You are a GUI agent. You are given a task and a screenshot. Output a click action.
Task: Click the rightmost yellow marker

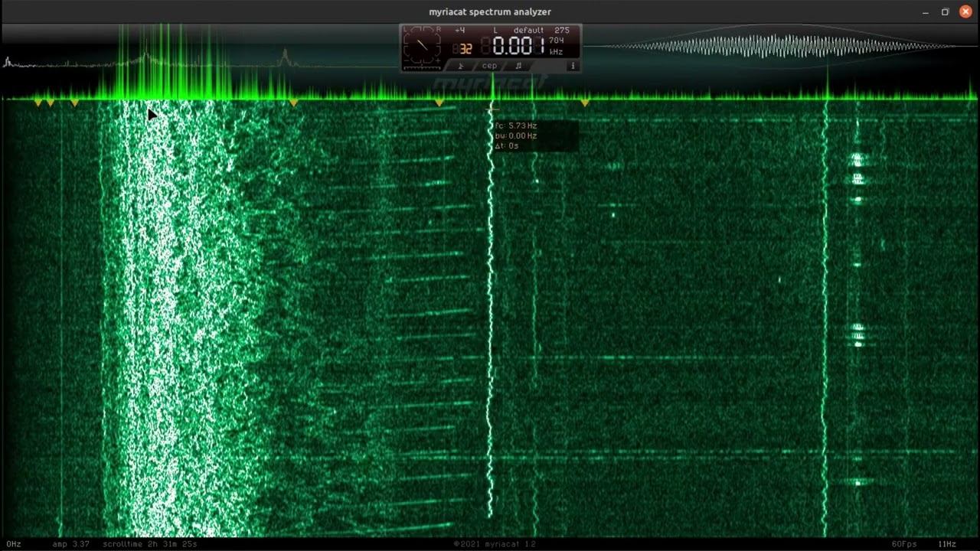pos(585,102)
